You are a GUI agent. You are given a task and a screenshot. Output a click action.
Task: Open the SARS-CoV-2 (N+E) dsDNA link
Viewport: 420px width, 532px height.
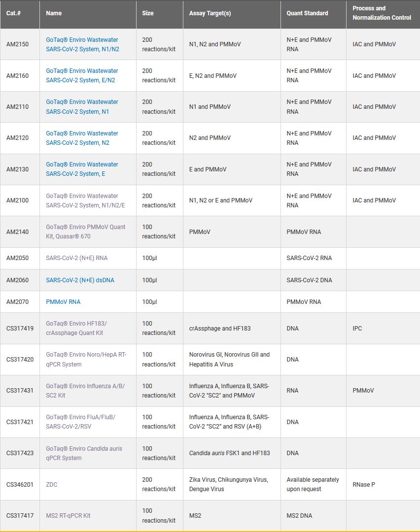click(80, 280)
